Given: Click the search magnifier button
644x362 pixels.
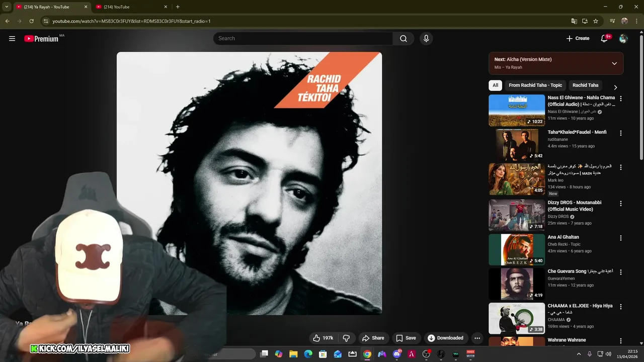Looking at the screenshot, I should [404, 38].
